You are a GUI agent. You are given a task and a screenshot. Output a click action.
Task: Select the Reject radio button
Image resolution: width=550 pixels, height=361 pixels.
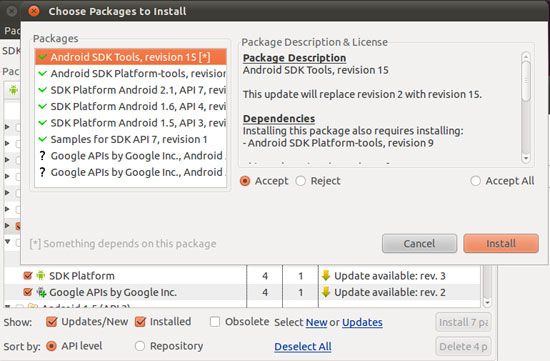(x=301, y=181)
